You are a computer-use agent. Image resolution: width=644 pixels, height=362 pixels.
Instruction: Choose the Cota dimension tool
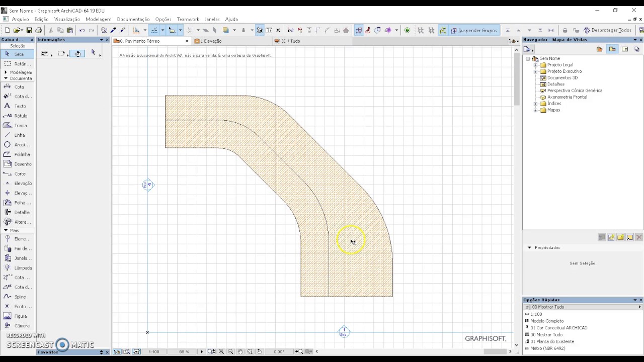point(17,87)
